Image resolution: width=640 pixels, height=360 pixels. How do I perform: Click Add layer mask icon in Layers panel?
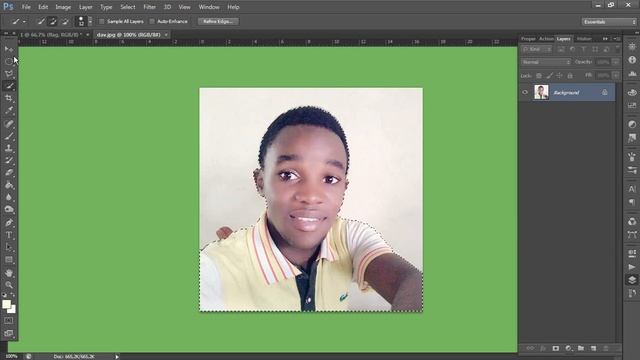(556, 348)
